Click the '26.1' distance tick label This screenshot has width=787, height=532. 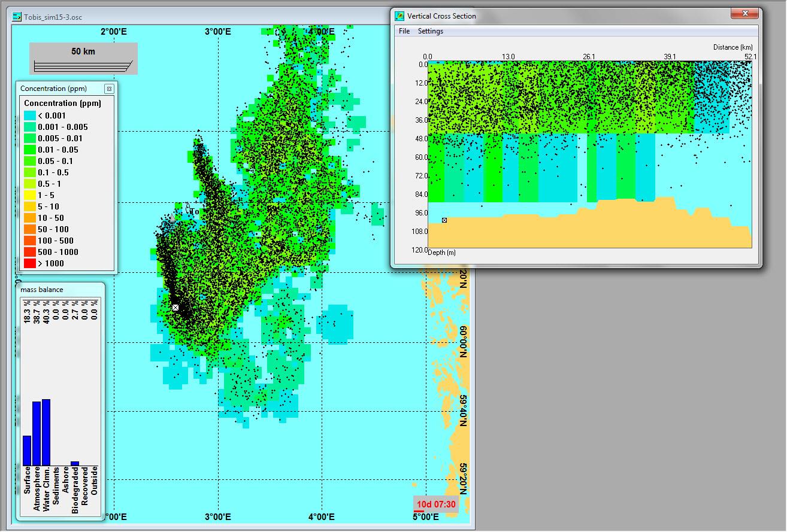click(x=589, y=57)
